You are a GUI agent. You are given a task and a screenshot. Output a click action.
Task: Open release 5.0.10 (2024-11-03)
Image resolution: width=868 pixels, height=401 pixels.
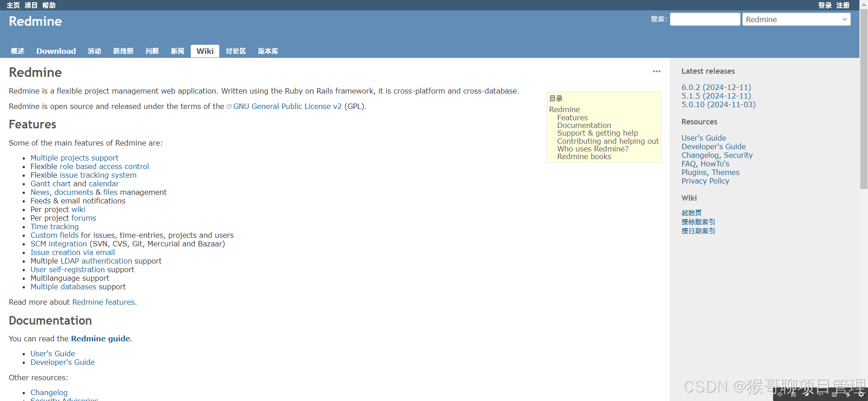(718, 104)
